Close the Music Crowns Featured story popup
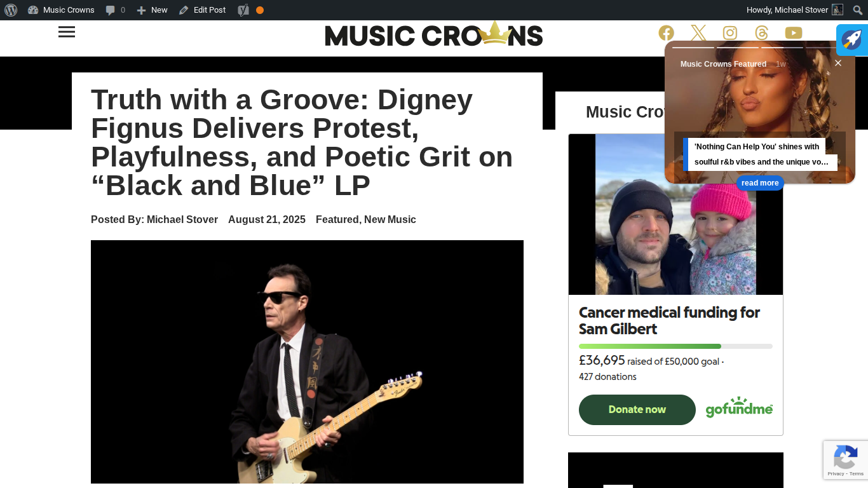Image resolution: width=868 pixels, height=488 pixels. (838, 63)
